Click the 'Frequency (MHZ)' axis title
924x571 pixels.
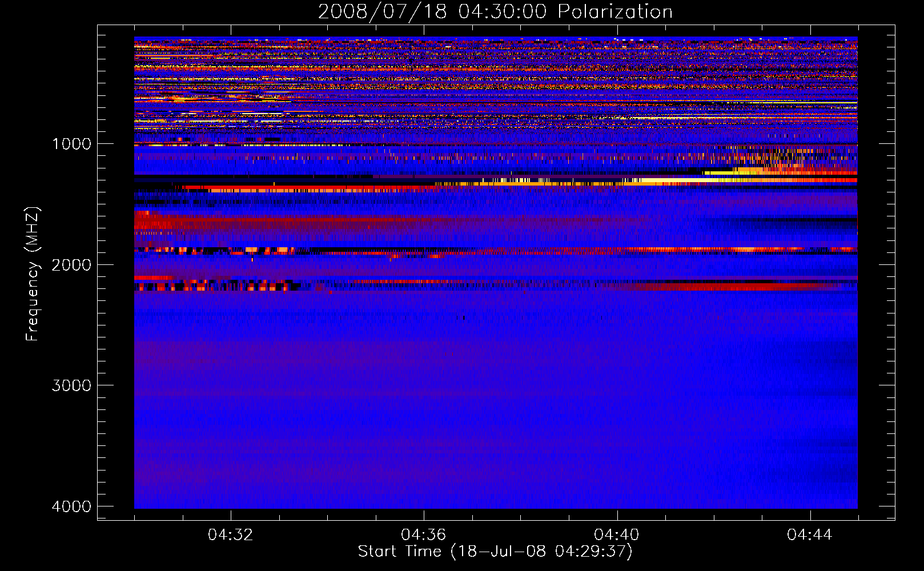[33, 274]
